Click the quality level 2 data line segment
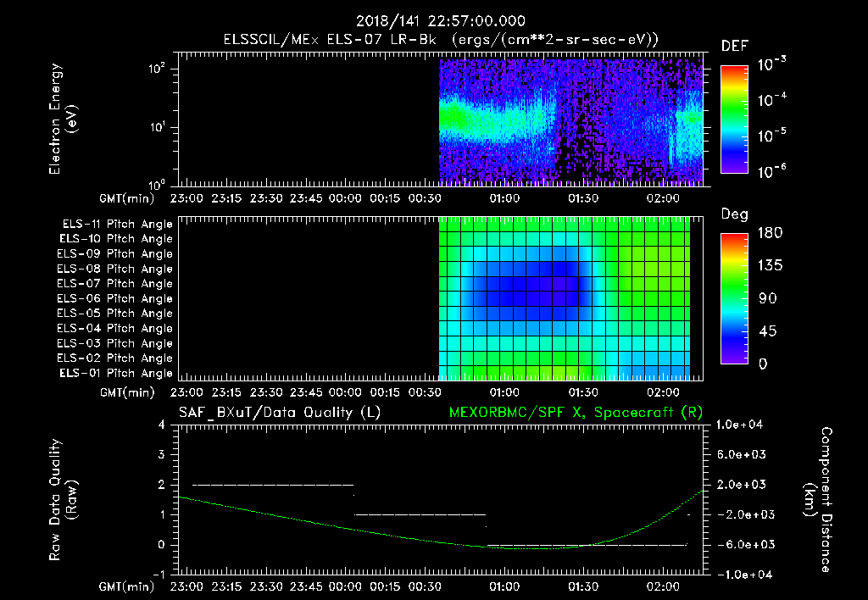The height and width of the screenshot is (600, 868). click(x=273, y=485)
